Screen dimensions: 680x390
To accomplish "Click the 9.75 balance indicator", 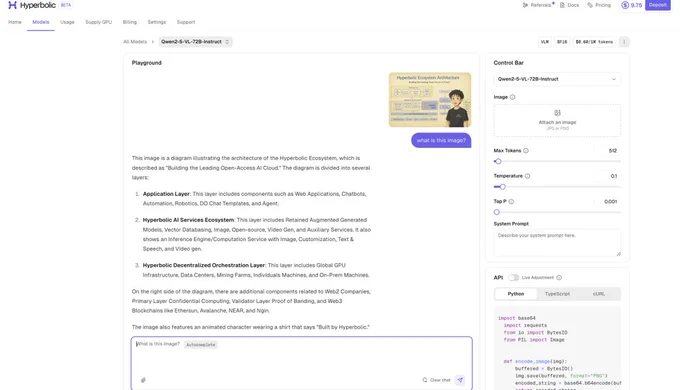I will click(x=632, y=5).
